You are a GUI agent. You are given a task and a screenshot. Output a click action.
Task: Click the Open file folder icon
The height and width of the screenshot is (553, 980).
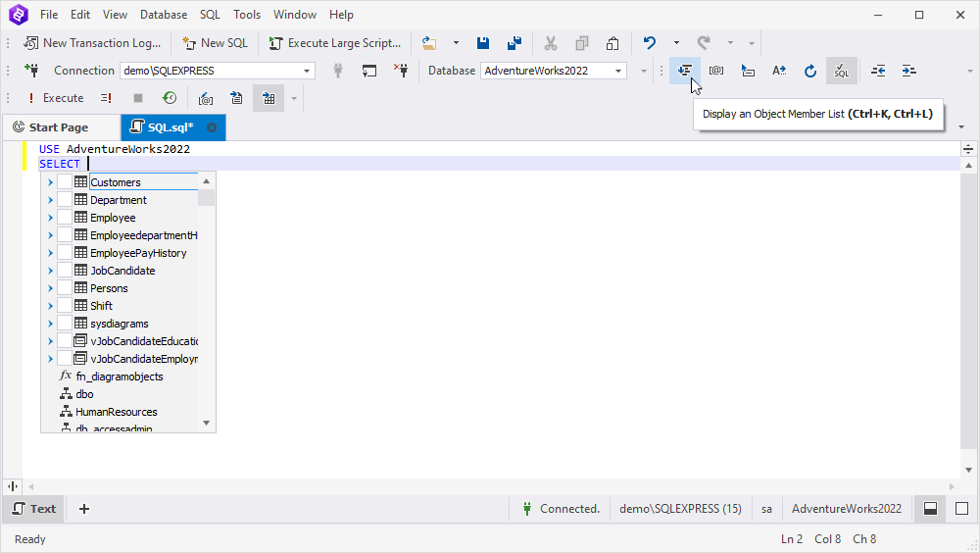click(x=429, y=43)
